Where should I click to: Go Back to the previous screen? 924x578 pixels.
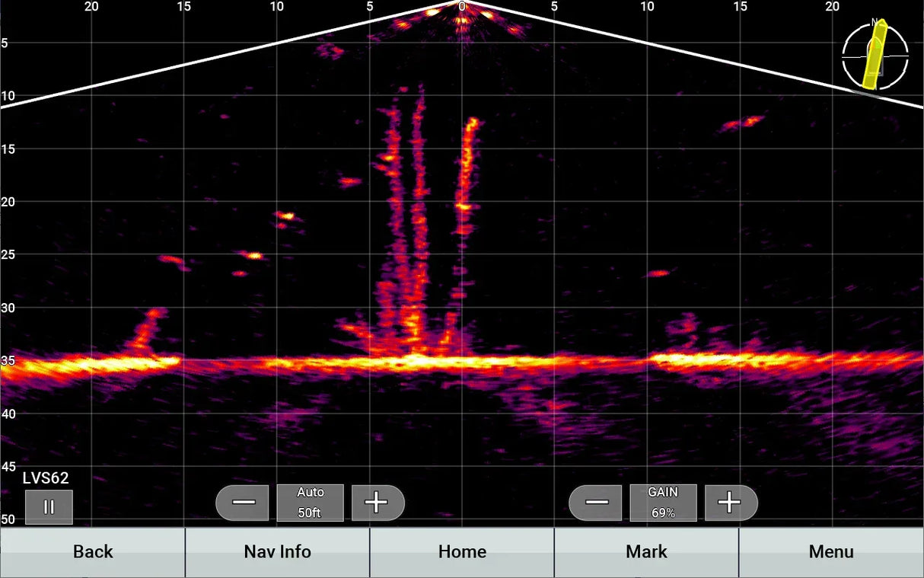tap(93, 551)
